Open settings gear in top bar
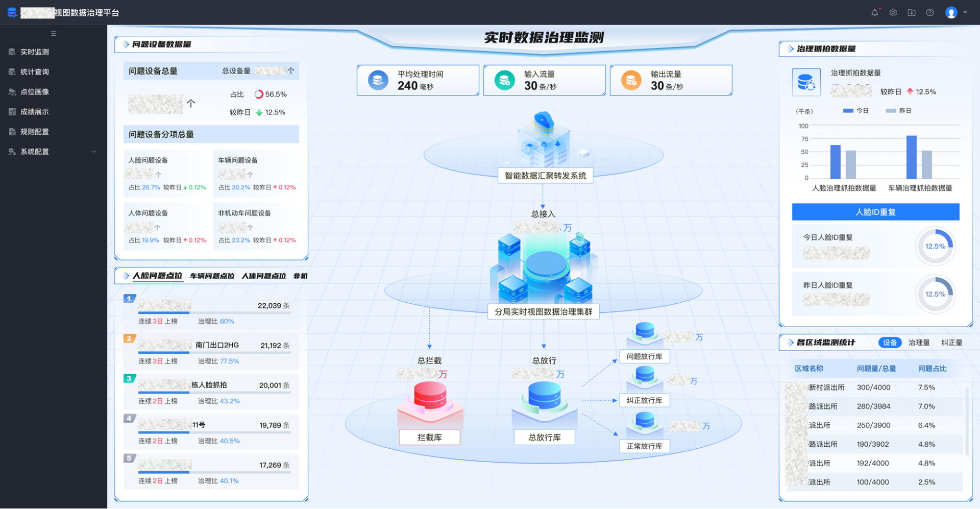Screen dimensions: 980x509 (893, 13)
